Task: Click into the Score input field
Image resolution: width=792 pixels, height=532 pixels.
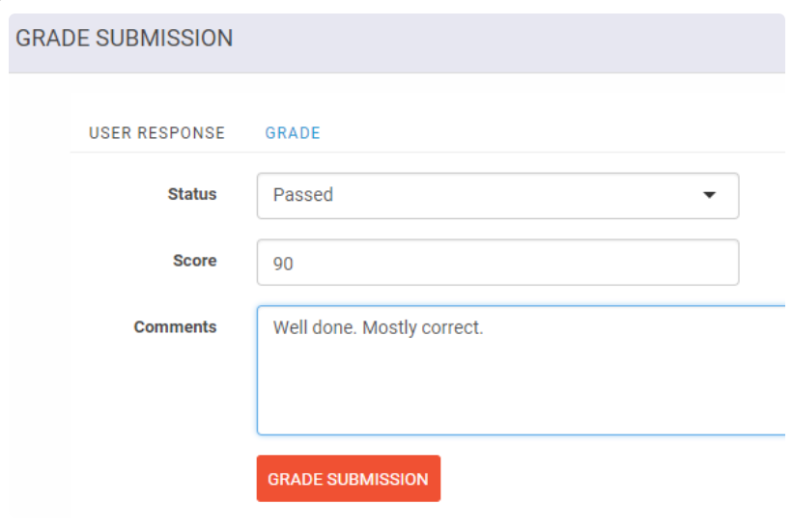Action: tap(497, 262)
